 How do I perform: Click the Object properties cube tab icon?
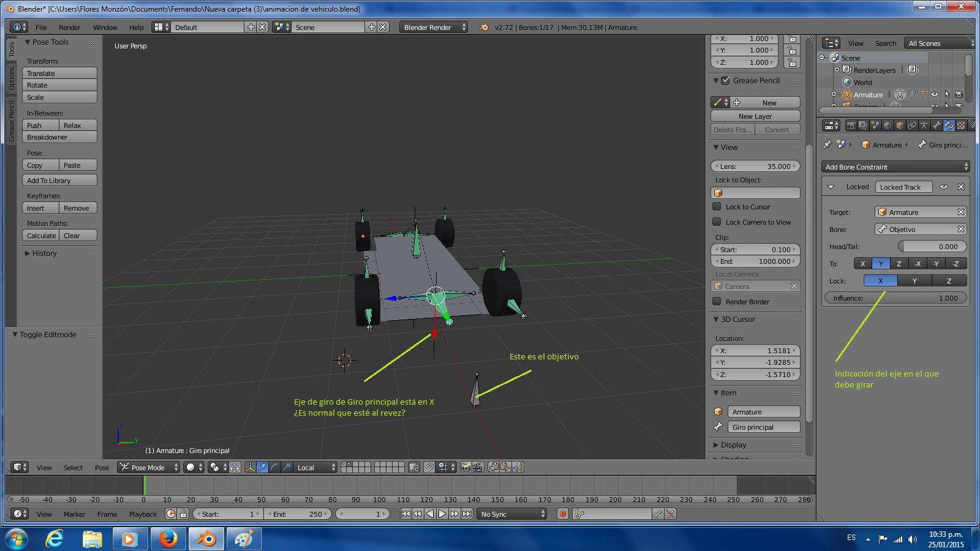[900, 126]
